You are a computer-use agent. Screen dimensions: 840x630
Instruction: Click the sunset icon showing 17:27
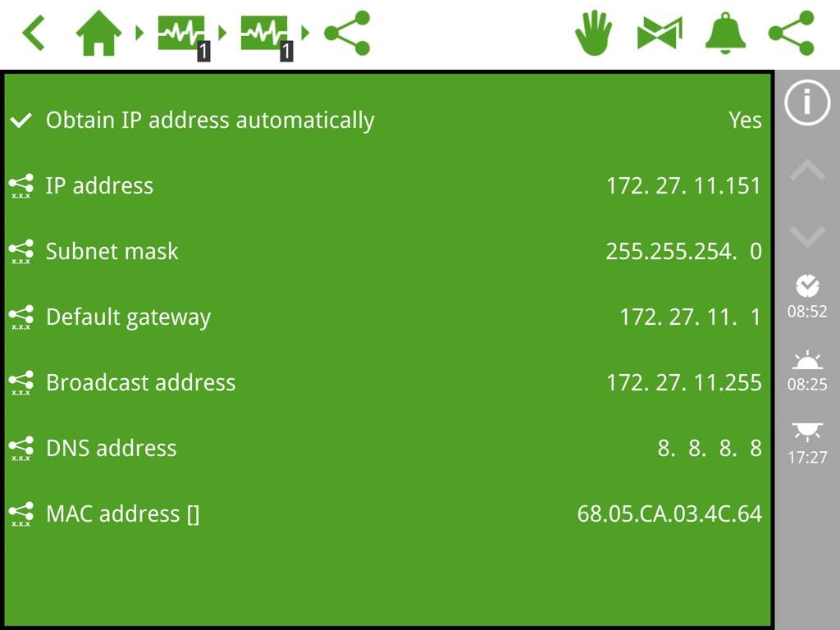807,444
